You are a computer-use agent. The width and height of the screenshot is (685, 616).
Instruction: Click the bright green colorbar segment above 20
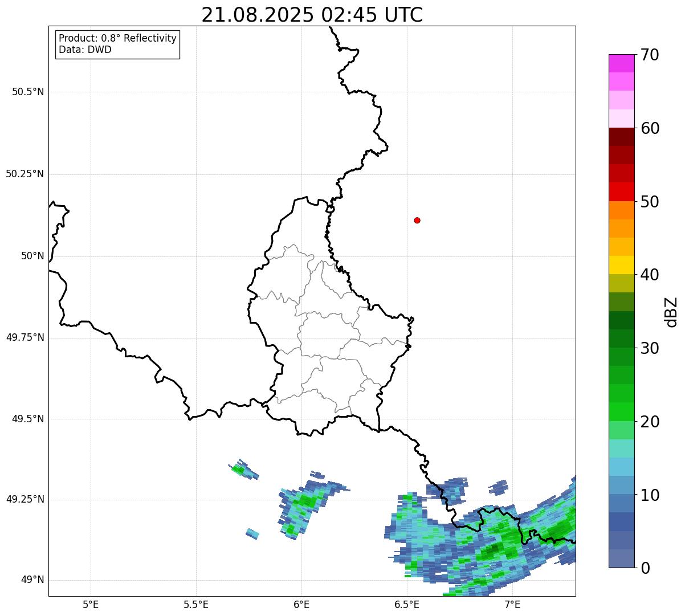coord(621,412)
